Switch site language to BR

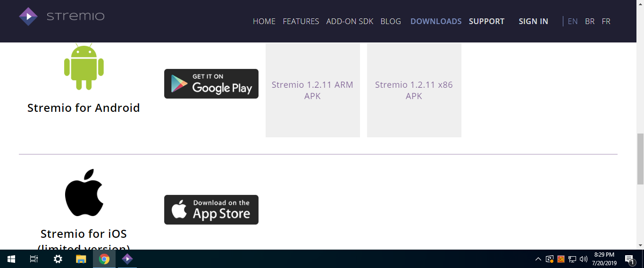(590, 21)
